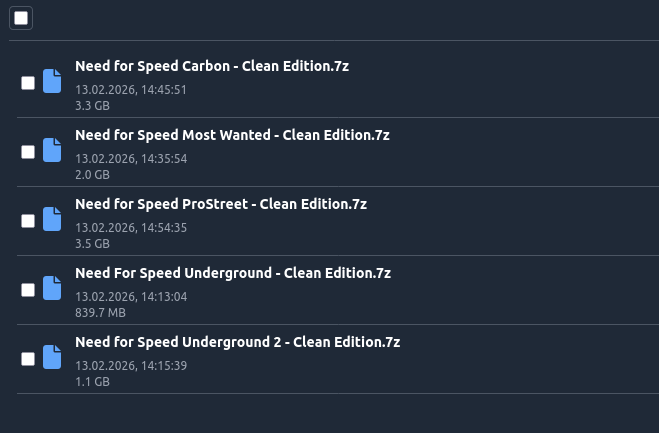
Task: Click the Underground 2 - Clean Edition.7z name
Action: coord(237,342)
